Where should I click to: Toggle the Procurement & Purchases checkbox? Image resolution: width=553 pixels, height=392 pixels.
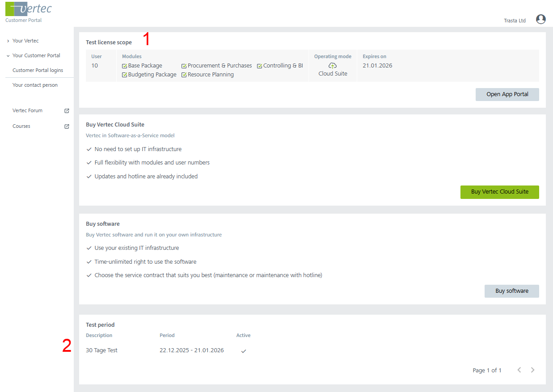click(x=184, y=66)
